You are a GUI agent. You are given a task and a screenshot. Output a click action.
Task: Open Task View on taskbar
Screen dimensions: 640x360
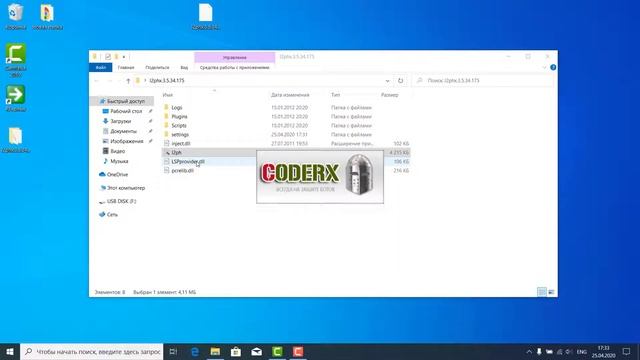pyautogui.click(x=173, y=351)
